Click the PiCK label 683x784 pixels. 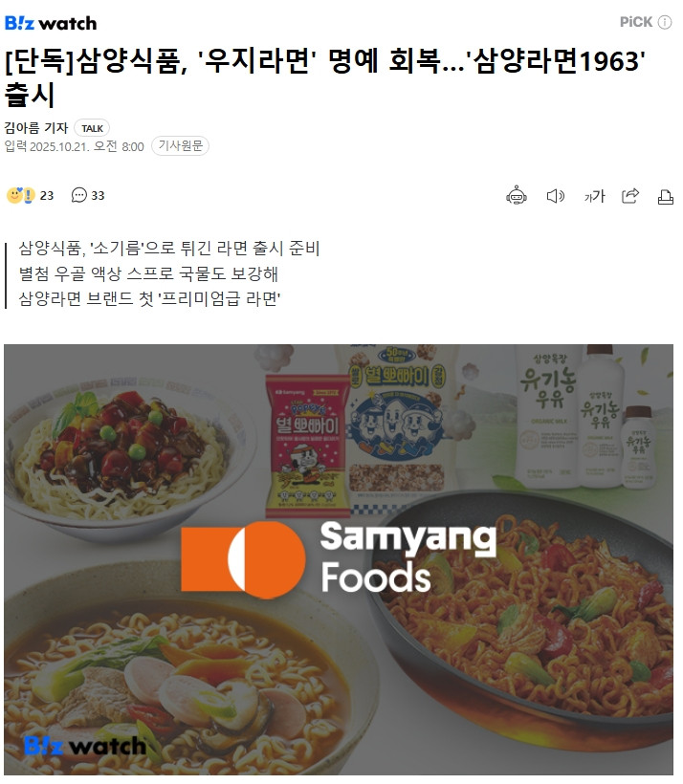coord(636,22)
